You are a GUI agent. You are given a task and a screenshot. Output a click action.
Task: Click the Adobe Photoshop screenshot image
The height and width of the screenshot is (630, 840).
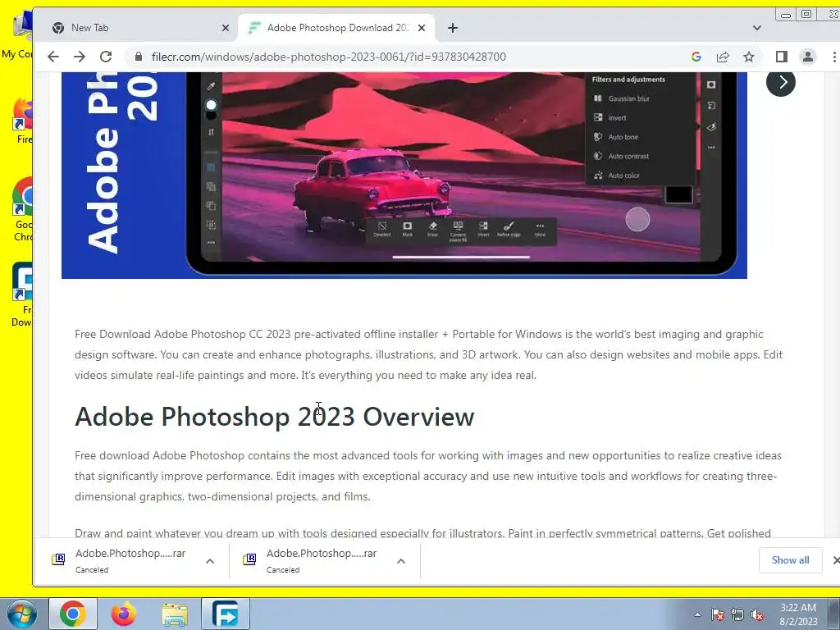(x=404, y=176)
